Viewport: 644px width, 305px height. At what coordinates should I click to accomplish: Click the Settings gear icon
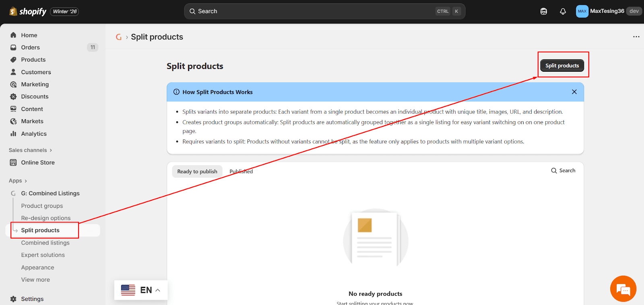(x=13, y=299)
